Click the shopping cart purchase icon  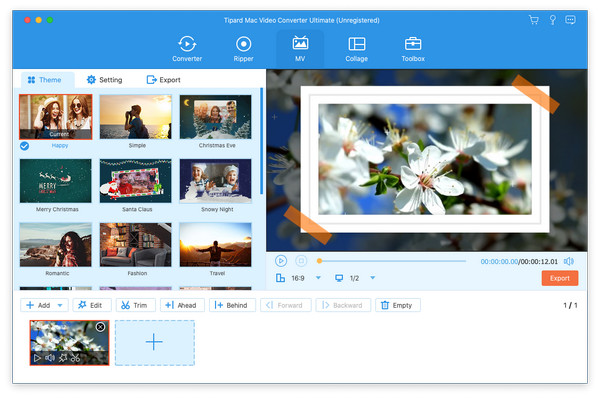(x=533, y=20)
